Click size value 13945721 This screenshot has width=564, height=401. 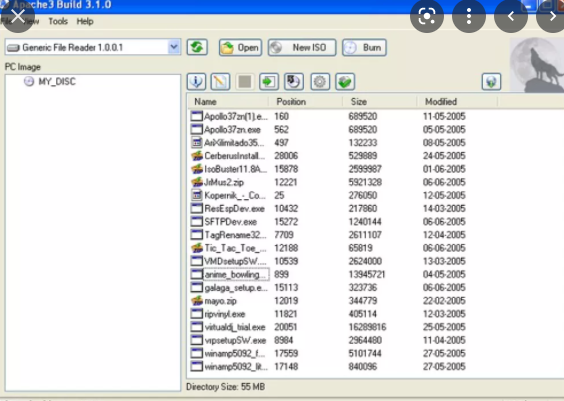point(367,274)
